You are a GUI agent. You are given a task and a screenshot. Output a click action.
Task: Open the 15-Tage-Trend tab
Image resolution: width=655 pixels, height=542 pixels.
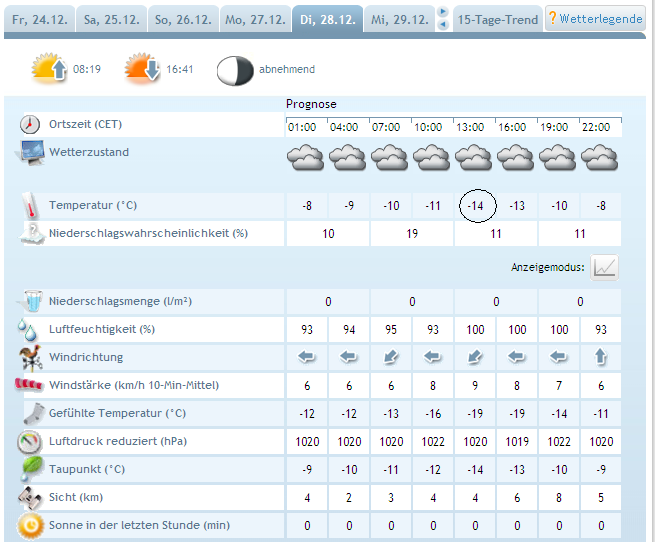tap(498, 19)
